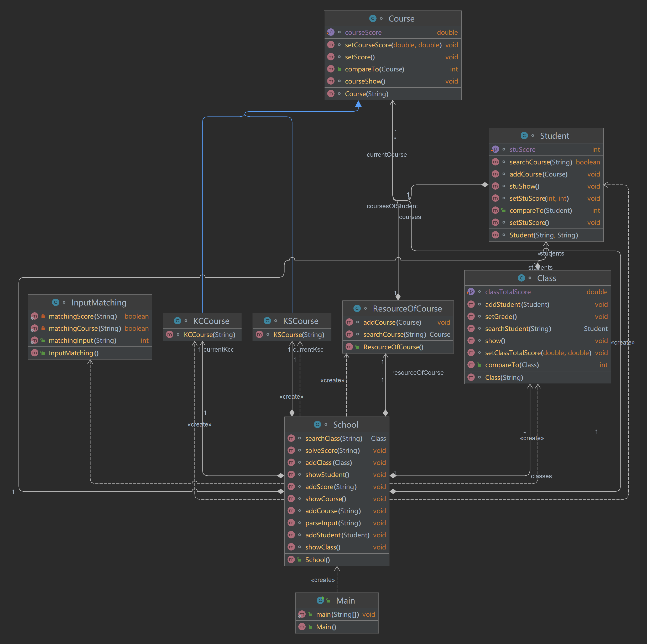Click the main(String[]) method entry
The image size is (647, 644).
[x=337, y=614]
